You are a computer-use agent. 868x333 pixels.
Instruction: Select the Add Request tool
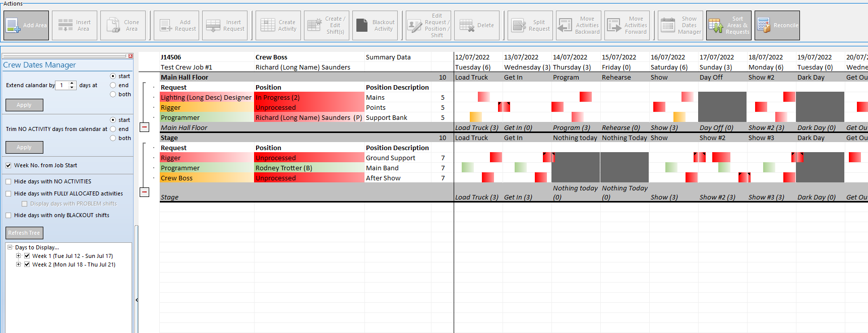(x=176, y=25)
